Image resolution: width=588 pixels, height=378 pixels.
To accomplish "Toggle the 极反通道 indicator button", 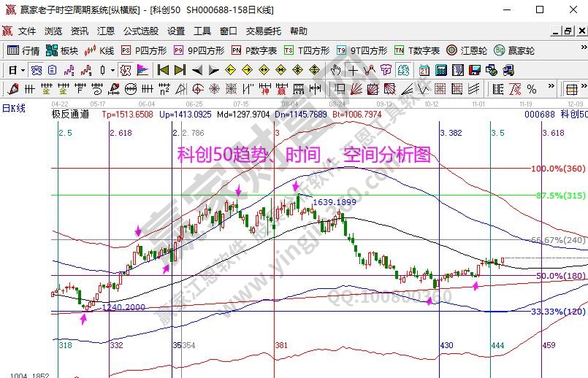I will (70, 114).
